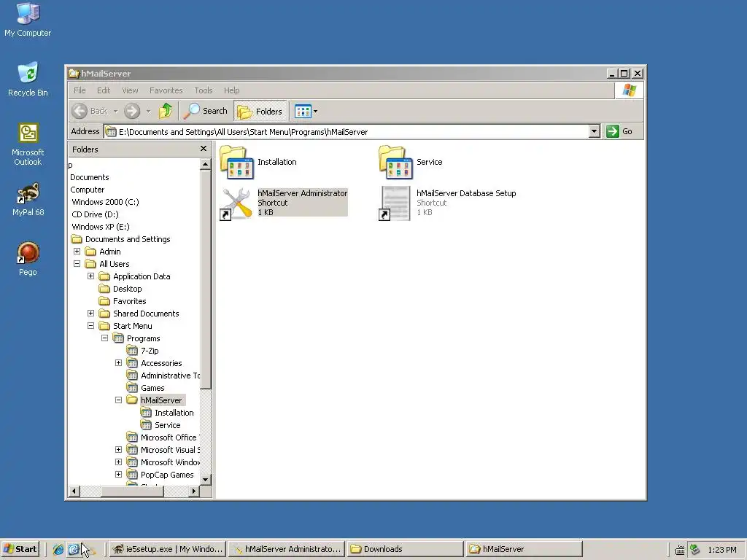Viewport: 747px width, 560px height.
Task: Open the Tools menu
Action: tap(204, 90)
